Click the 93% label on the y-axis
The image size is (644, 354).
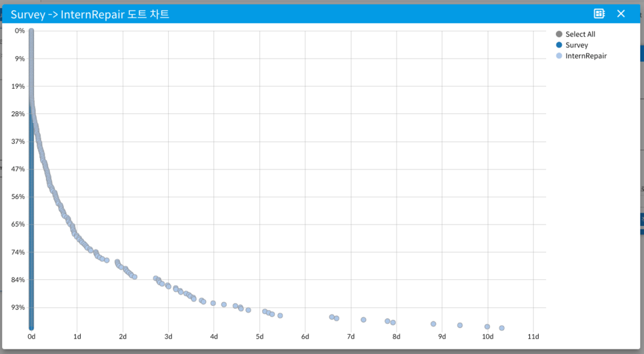[18, 307]
